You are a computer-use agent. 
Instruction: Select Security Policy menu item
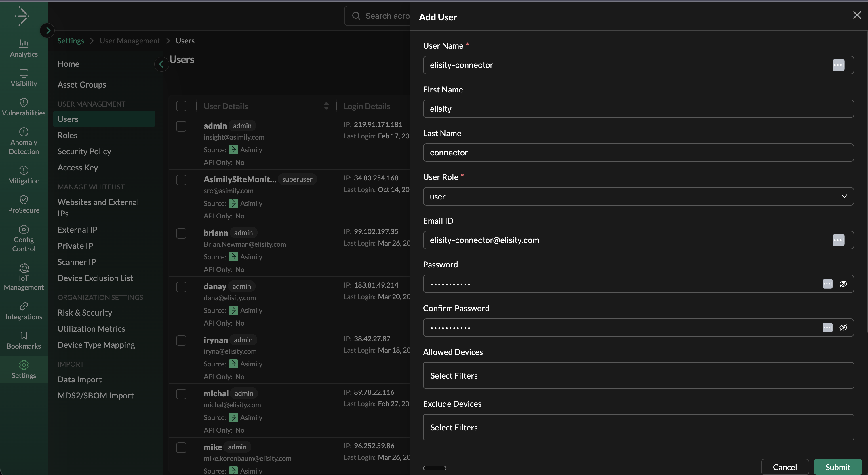[x=84, y=152]
